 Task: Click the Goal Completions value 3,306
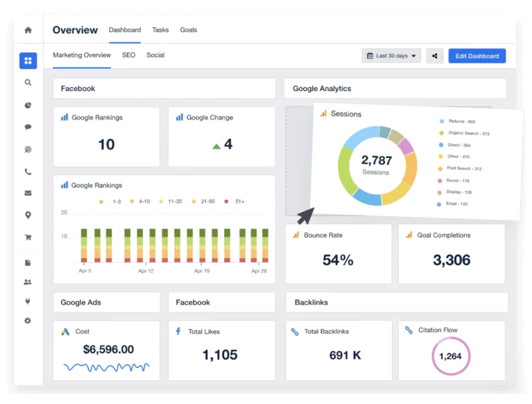point(452,260)
